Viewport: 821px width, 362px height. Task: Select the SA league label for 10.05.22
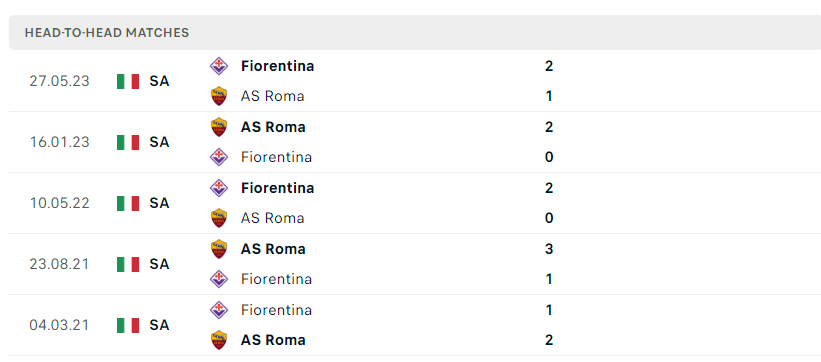pos(159,203)
